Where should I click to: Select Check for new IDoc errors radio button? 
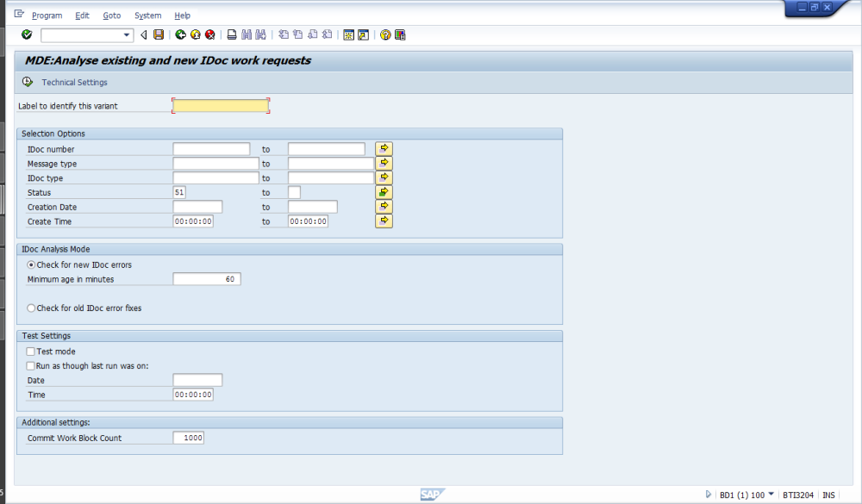coord(31,264)
